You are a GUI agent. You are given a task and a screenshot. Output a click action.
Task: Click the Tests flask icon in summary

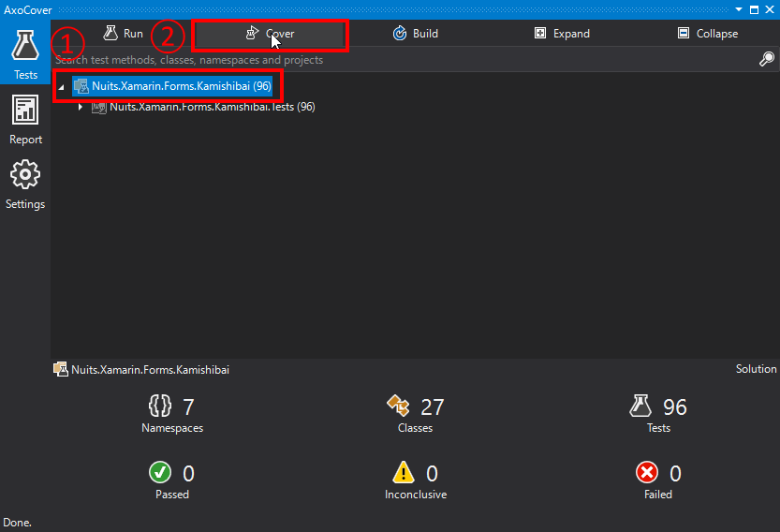pyautogui.click(x=640, y=406)
